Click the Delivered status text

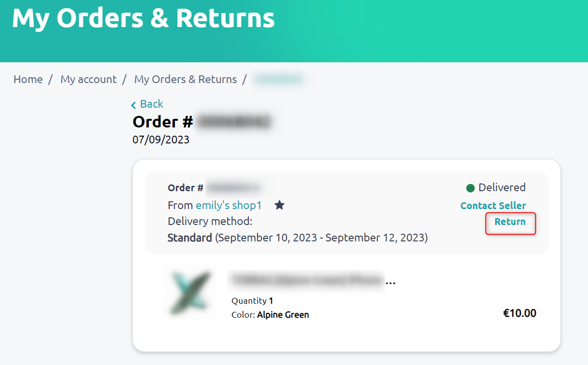click(502, 187)
